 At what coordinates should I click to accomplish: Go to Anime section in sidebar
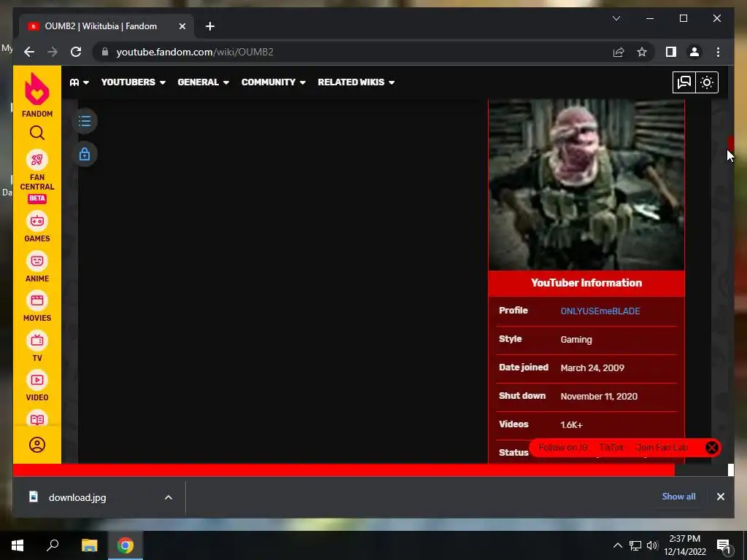[x=36, y=268]
